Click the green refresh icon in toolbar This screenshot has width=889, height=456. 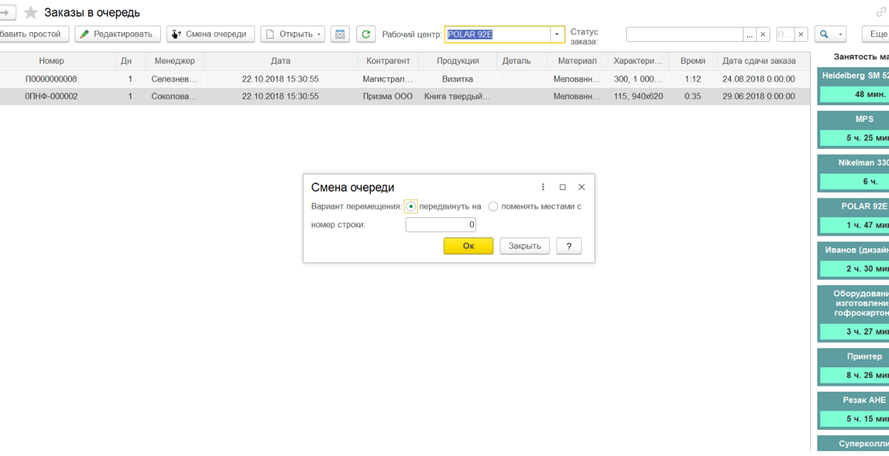[x=366, y=34]
